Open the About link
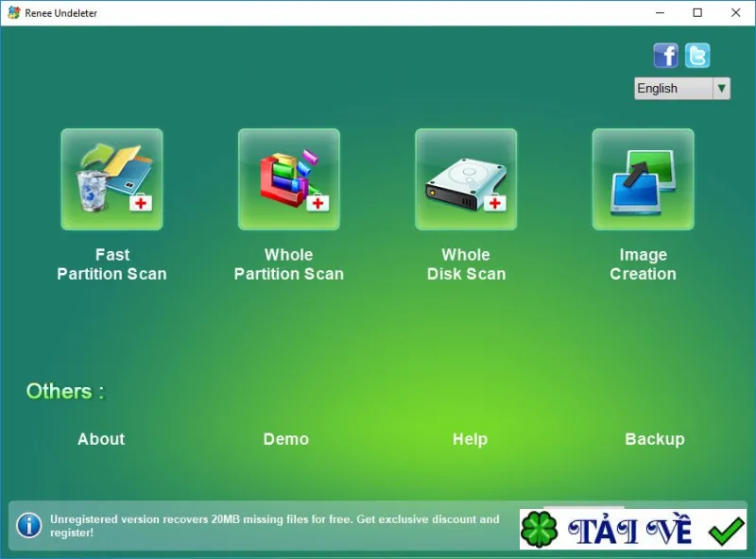Screen dimensions: 756x559 pos(101,439)
